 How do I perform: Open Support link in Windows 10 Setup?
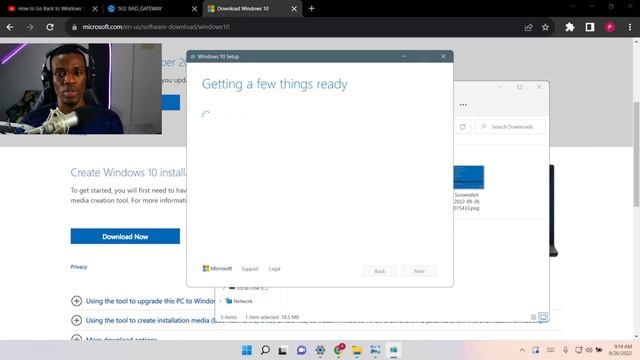pos(249,269)
